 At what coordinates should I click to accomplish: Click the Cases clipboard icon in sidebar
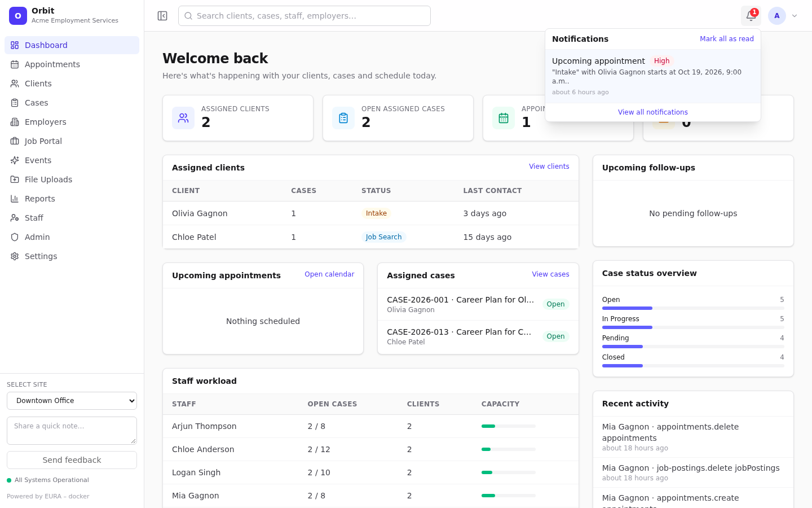click(x=15, y=103)
